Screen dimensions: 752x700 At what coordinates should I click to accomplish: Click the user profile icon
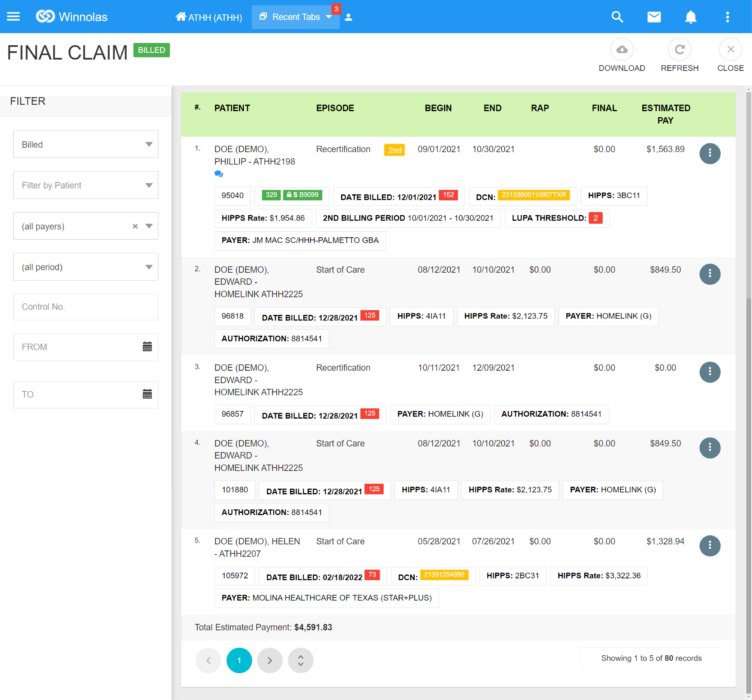[348, 17]
